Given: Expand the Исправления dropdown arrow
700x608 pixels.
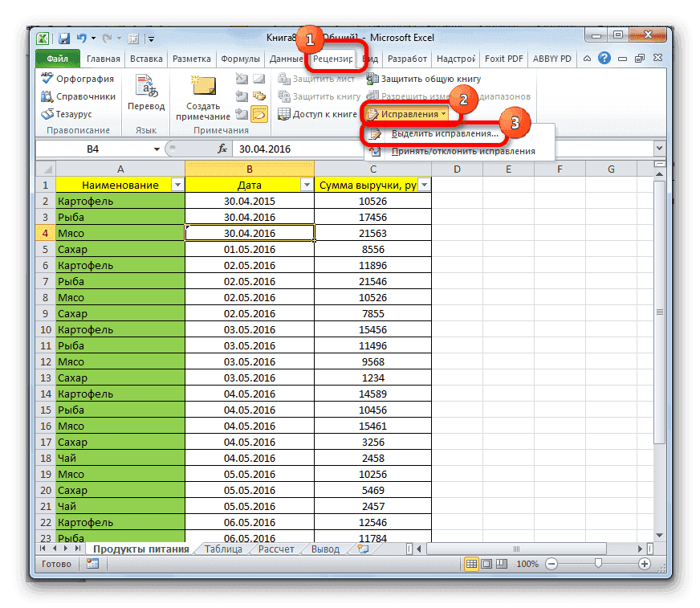Looking at the screenshot, I should [x=445, y=113].
